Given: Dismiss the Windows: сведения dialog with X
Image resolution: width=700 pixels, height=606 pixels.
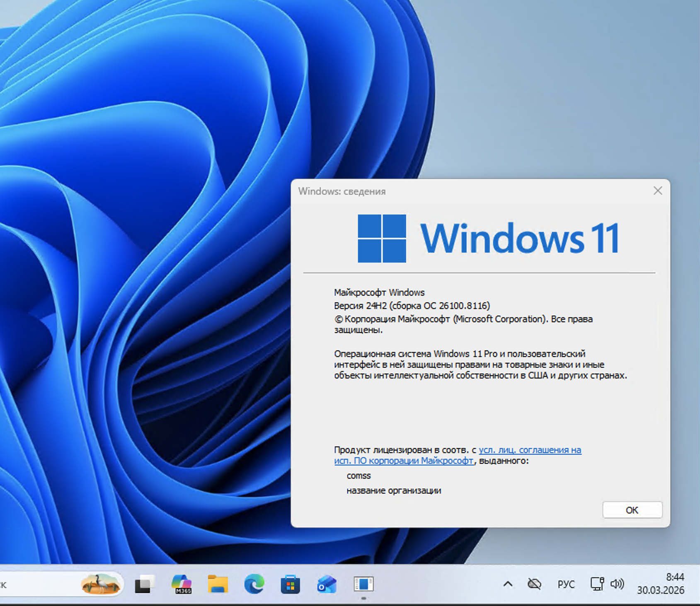Looking at the screenshot, I should (x=657, y=191).
